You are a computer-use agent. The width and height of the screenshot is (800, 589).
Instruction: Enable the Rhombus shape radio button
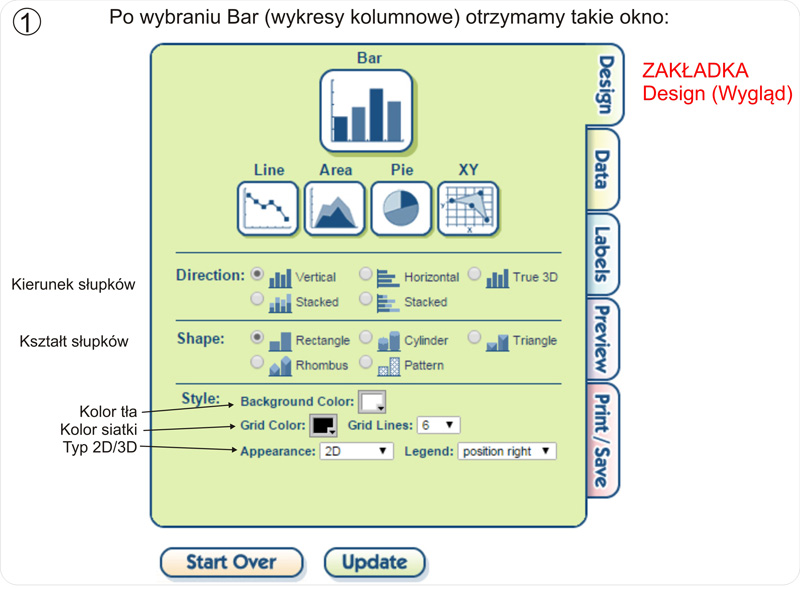[x=258, y=362]
